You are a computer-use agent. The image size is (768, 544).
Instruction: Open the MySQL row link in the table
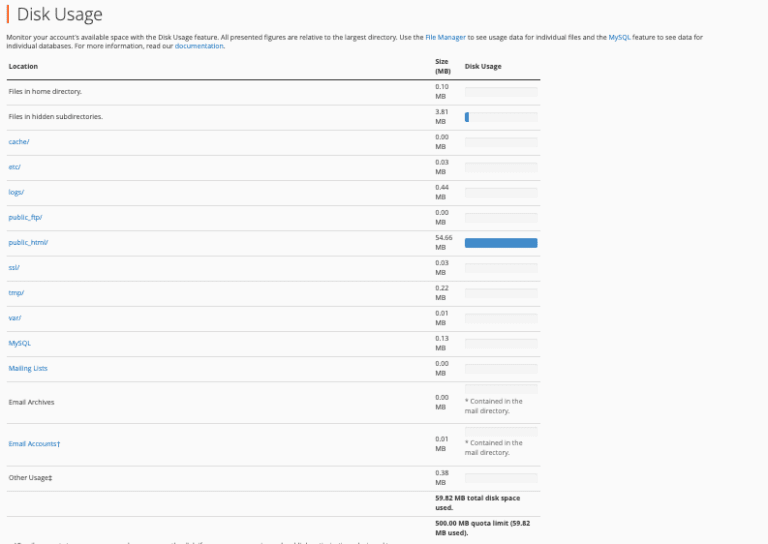tap(20, 343)
